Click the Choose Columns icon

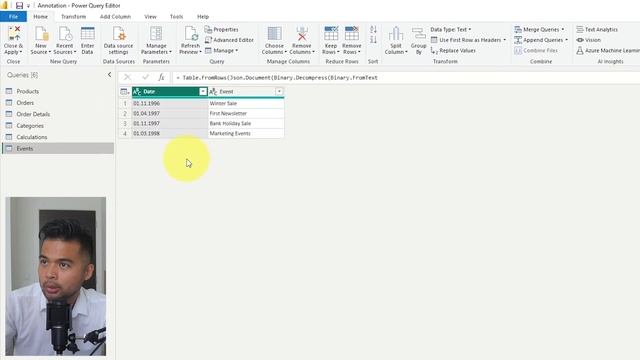click(274, 34)
